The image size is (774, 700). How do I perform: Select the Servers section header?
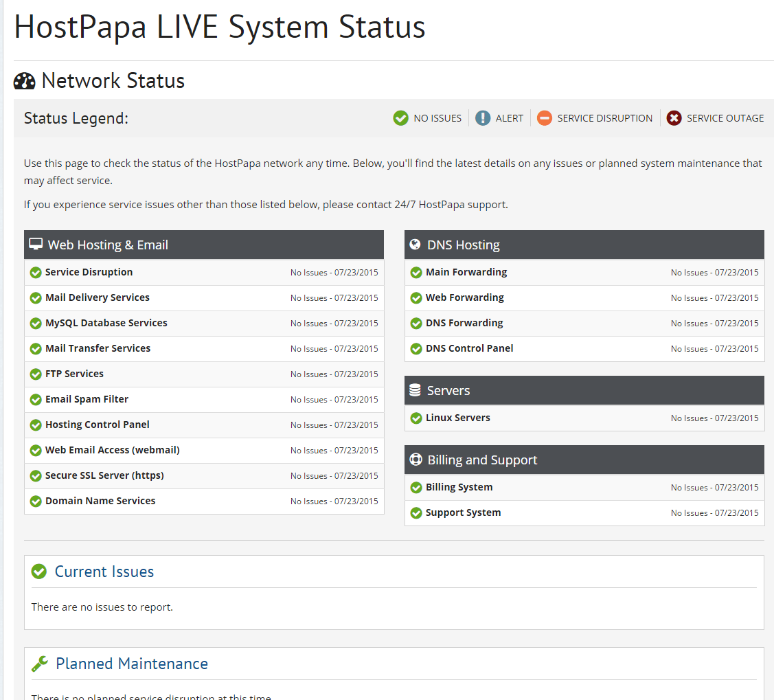point(584,390)
